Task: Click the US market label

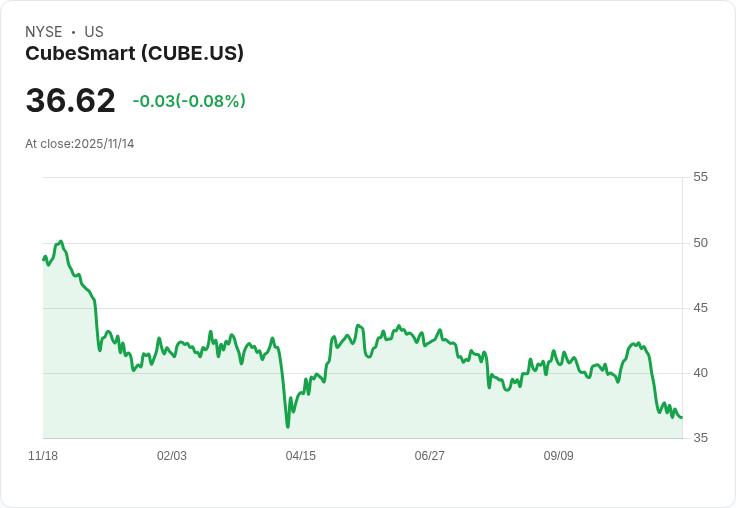Action: [x=94, y=32]
